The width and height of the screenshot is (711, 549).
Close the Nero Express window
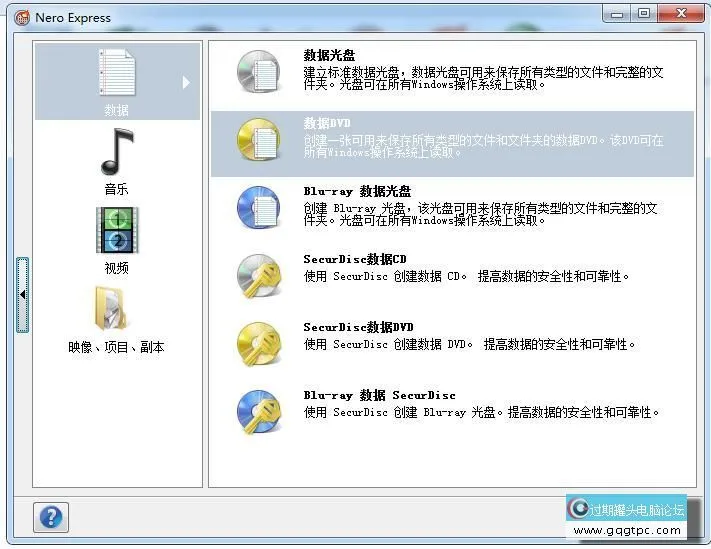point(681,14)
